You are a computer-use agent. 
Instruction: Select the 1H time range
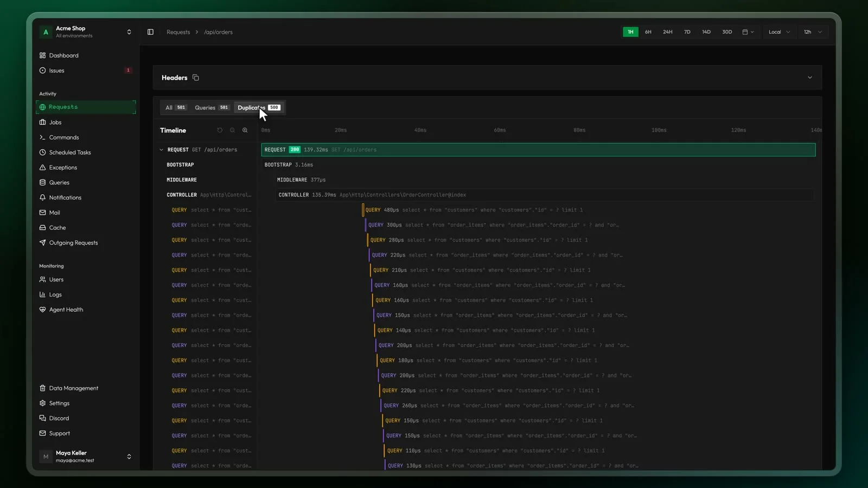point(630,32)
